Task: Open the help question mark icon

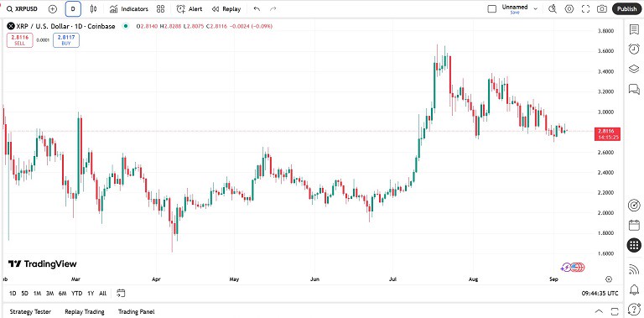Action: tap(634, 309)
